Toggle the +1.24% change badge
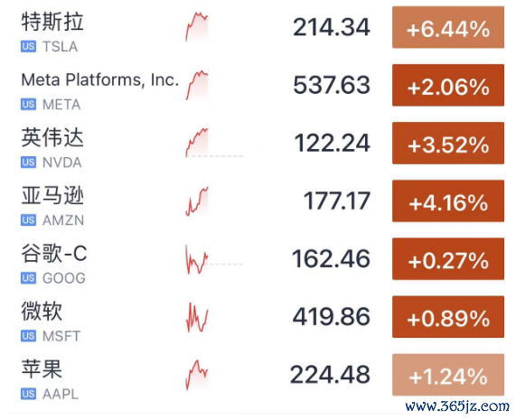The width and height of the screenshot is (516, 420). point(448,375)
